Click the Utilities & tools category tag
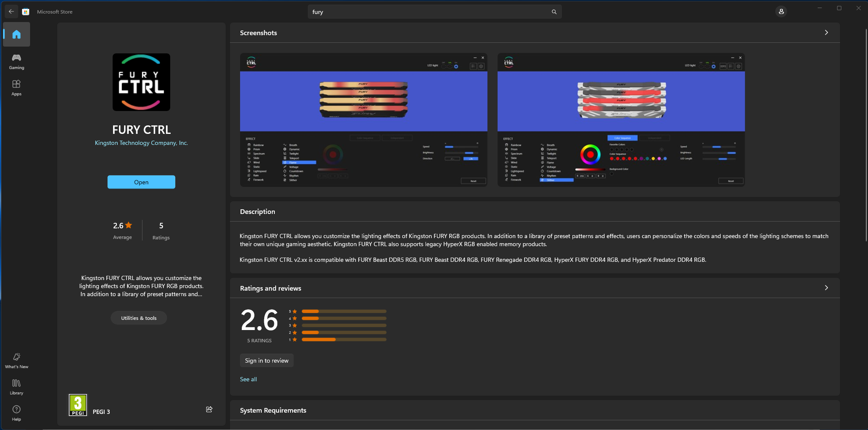 [x=139, y=318]
